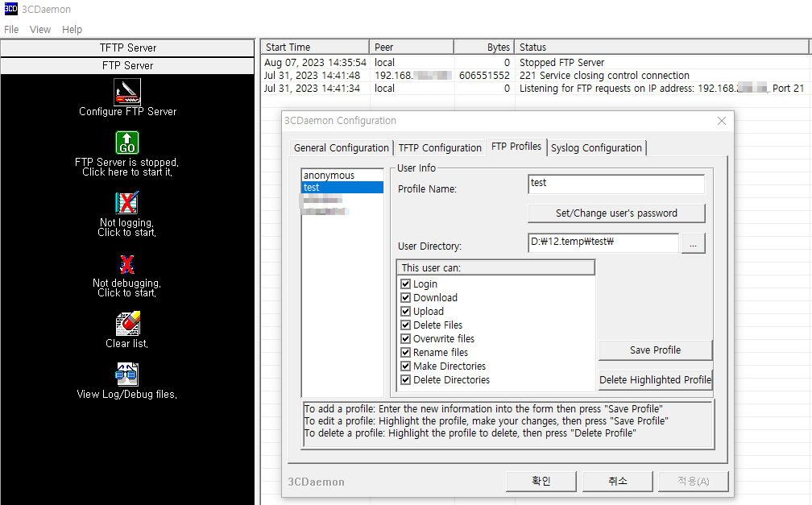Uncheck the Make Directories permission
The width and height of the screenshot is (812, 505).
[405, 366]
